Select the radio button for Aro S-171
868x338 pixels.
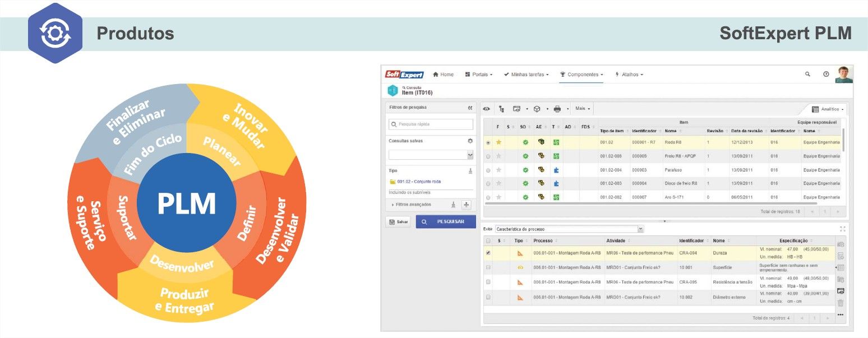[488, 197]
